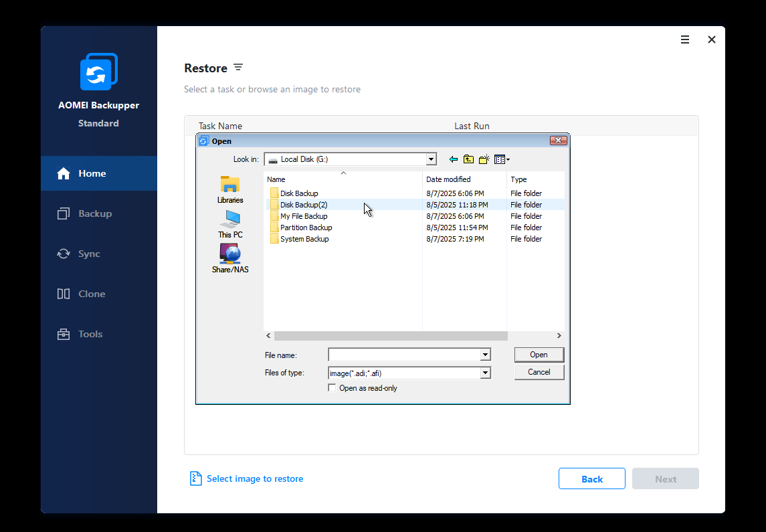The image size is (766, 532).
Task: Click the Task Name column header
Action: 220,126
